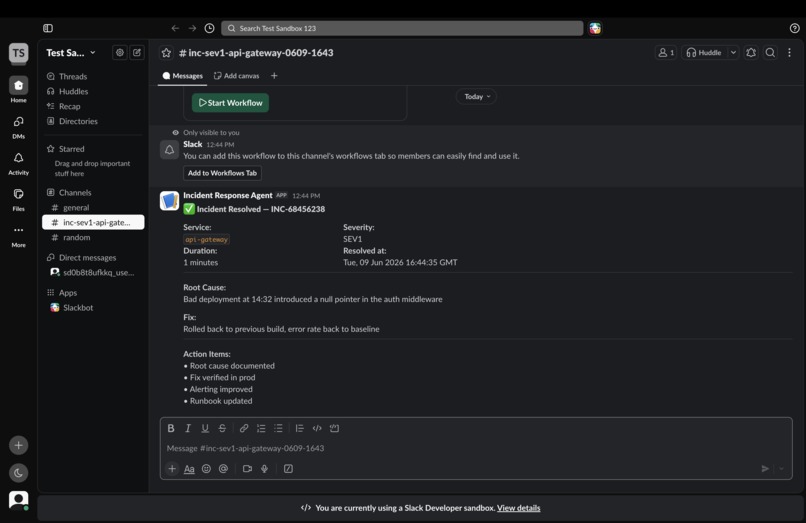This screenshot has width=806, height=523.
Task: Go forward in history arrow
Action: (x=192, y=28)
